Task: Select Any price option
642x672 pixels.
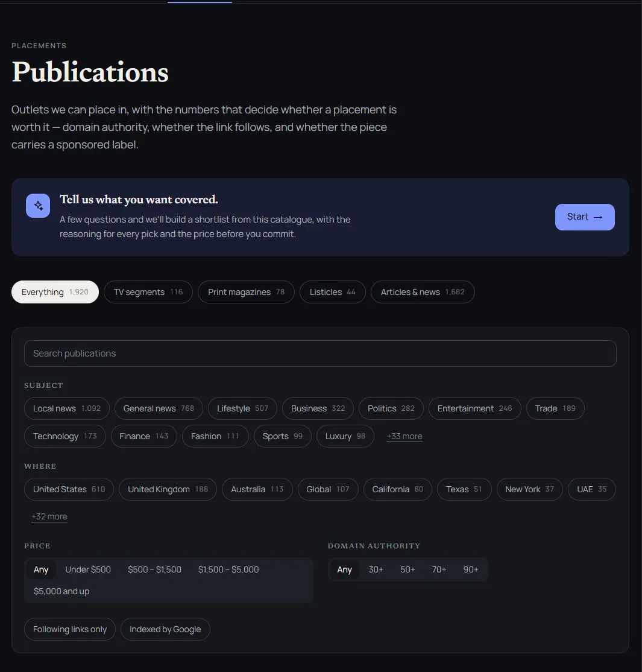Action: pos(40,569)
